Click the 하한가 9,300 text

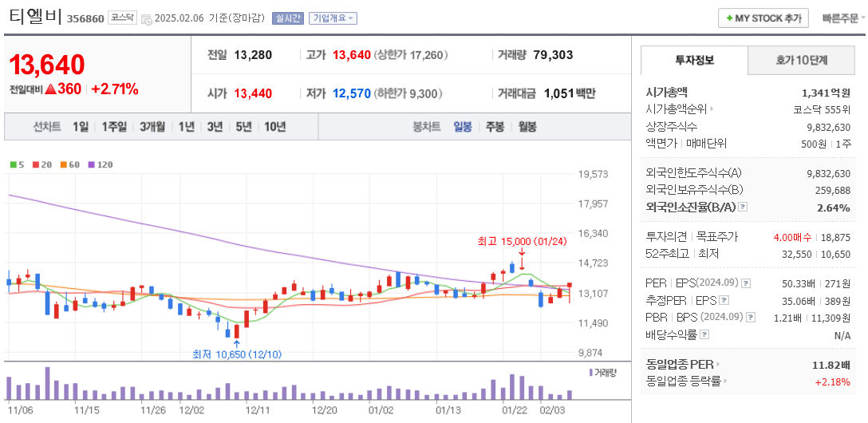coord(408,93)
